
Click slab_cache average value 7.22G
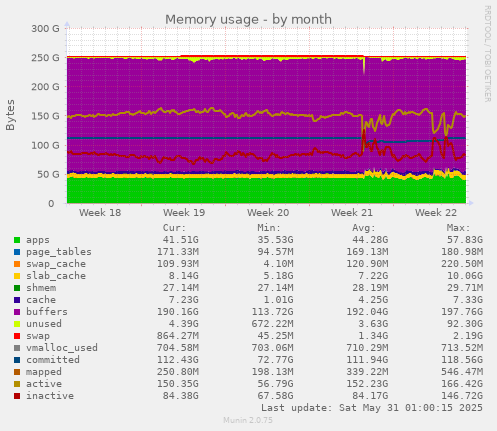[x=373, y=276]
